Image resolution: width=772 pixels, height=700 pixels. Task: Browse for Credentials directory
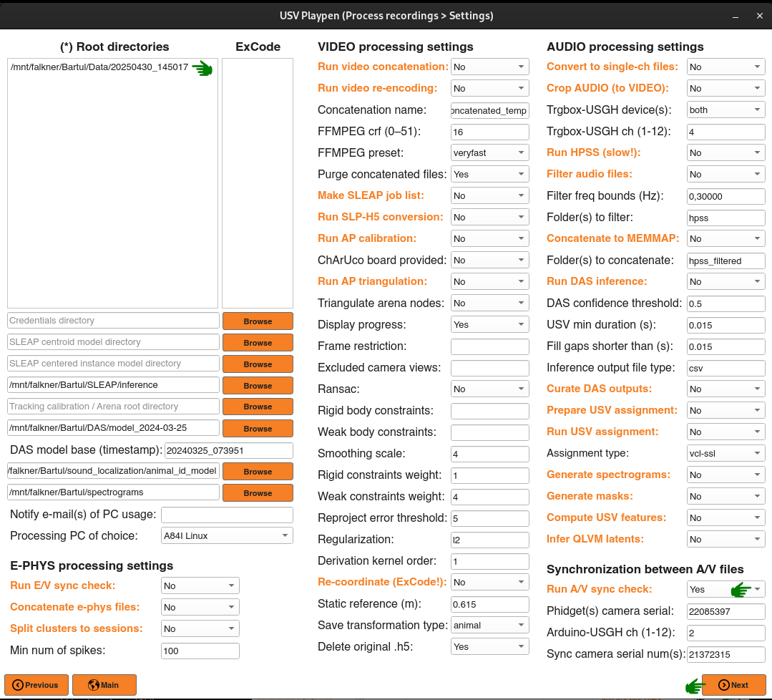coord(258,321)
